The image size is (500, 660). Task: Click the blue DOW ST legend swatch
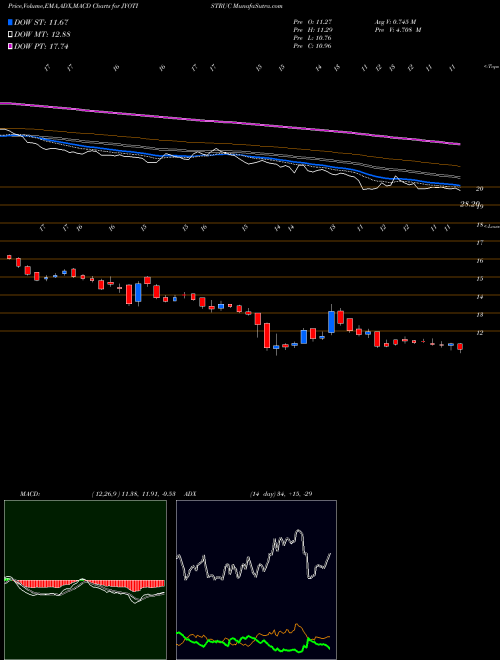tap(10, 22)
